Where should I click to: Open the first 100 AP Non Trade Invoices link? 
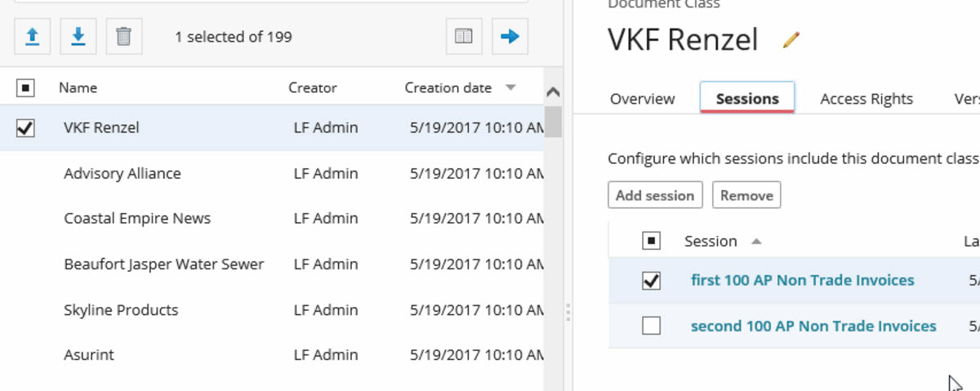[x=802, y=280]
